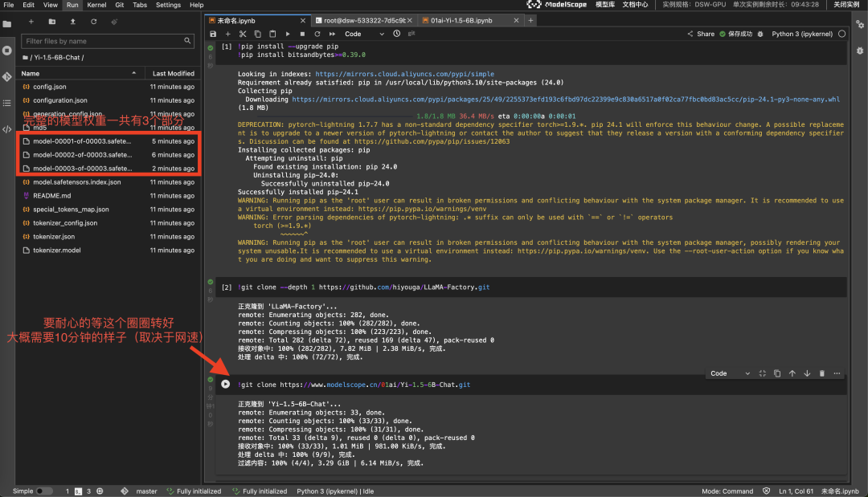Switch to the root@dsw terminal tab
868x497 pixels.
[364, 20]
